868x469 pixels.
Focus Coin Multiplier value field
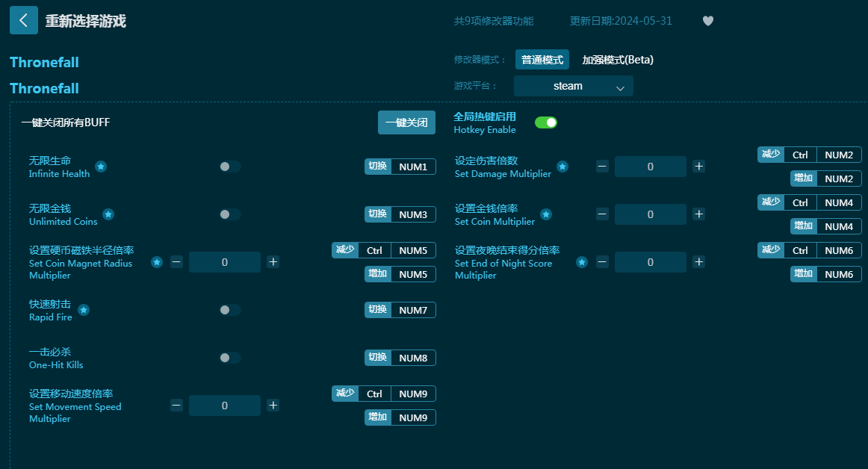pyautogui.click(x=651, y=214)
